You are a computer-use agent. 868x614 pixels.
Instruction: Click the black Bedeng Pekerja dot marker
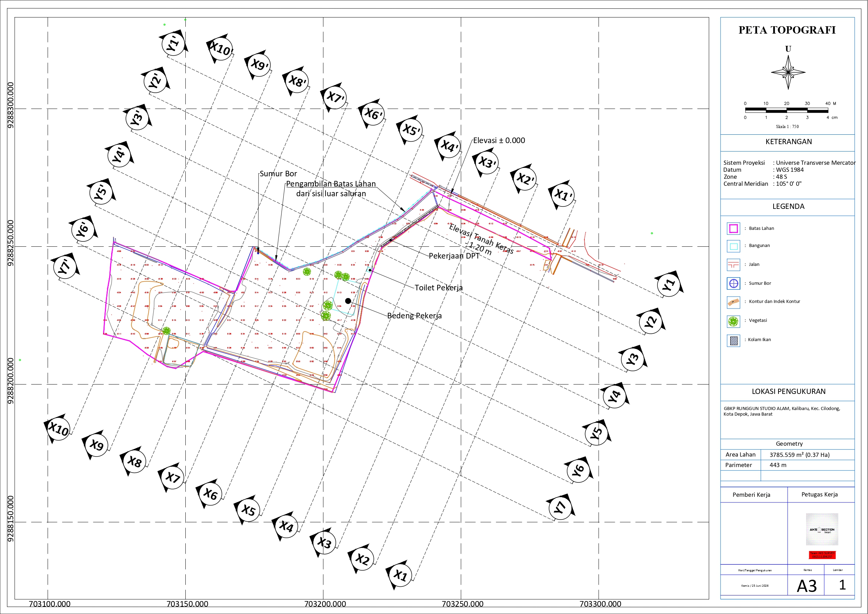click(348, 301)
